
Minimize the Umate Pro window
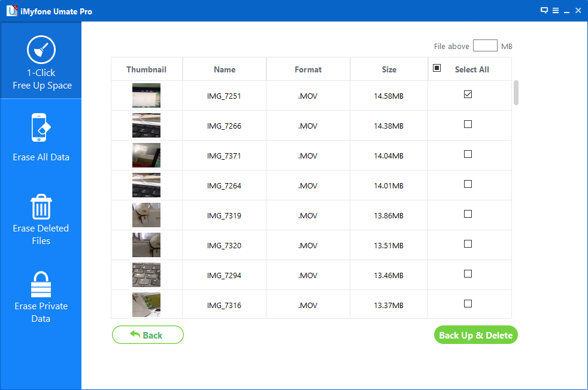click(567, 11)
